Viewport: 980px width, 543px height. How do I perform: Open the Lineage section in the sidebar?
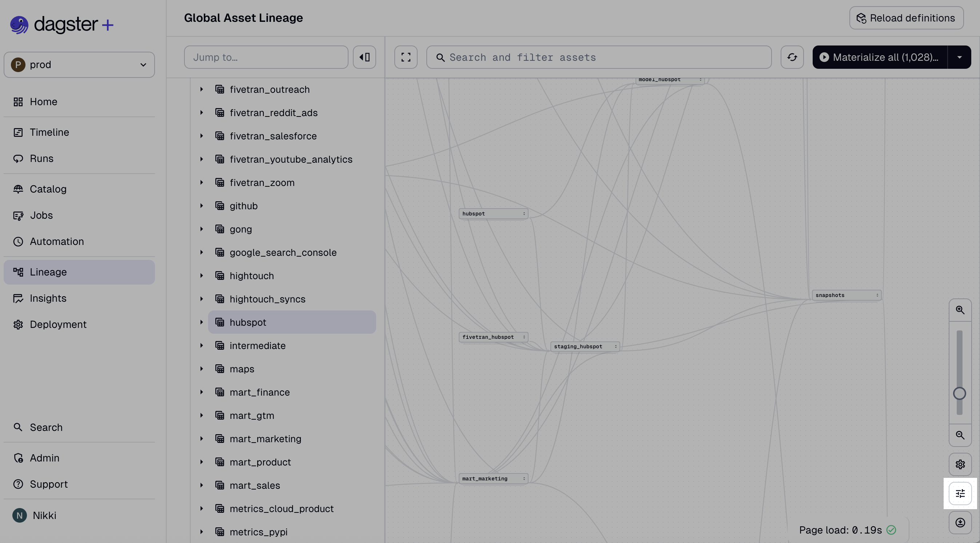tap(48, 272)
